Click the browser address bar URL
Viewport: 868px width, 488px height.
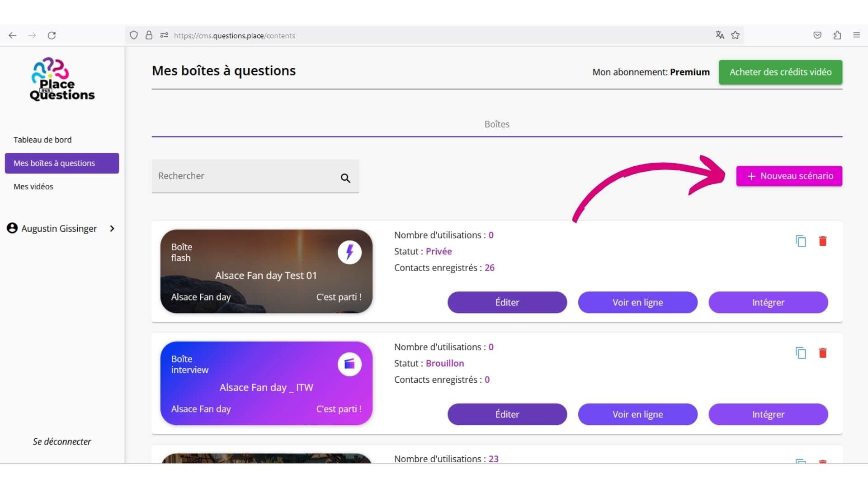[235, 36]
